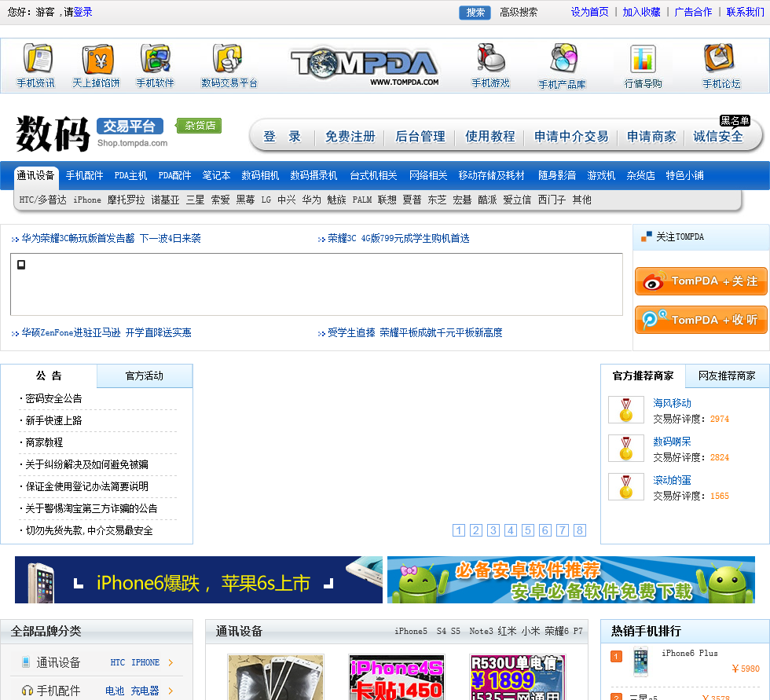Viewport: 770px width, 700px height.
Task: Open merchant 海风移动
Action: click(x=672, y=404)
